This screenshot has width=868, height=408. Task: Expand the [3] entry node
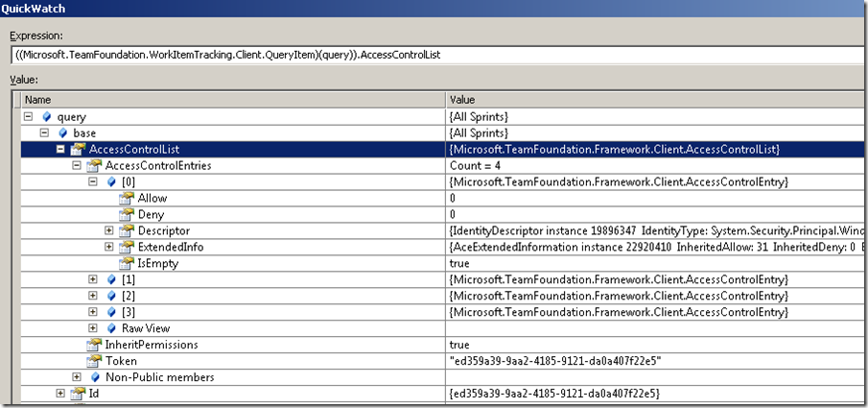pyautogui.click(x=93, y=312)
